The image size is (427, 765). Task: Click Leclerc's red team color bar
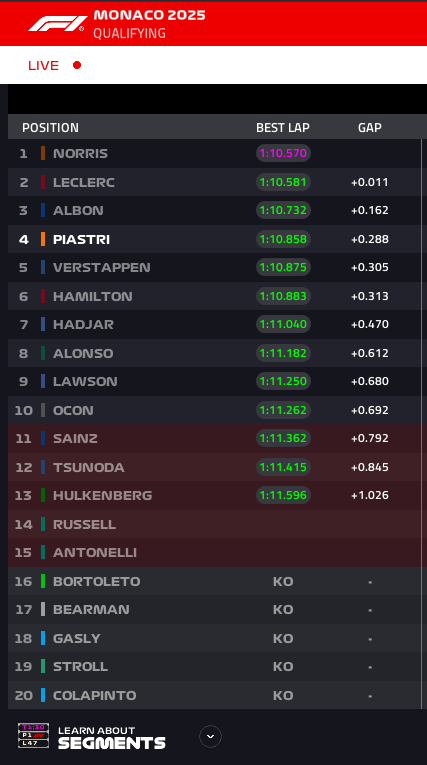43,182
